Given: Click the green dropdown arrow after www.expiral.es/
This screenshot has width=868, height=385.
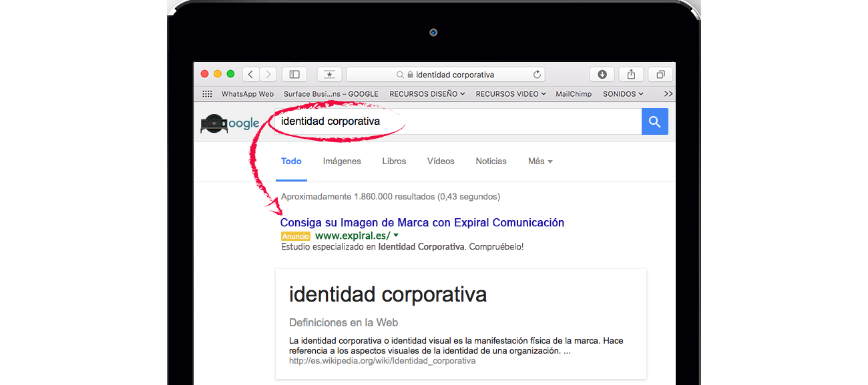Looking at the screenshot, I should click(x=396, y=236).
